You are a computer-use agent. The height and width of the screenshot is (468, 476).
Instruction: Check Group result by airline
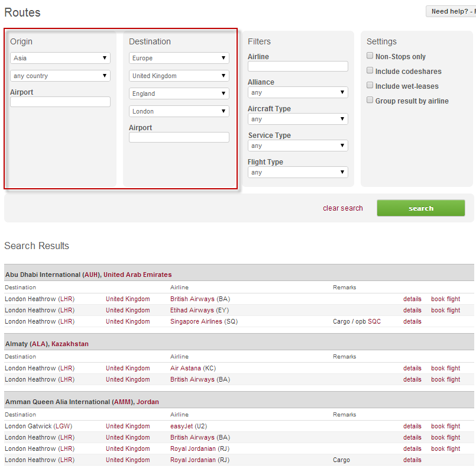pyautogui.click(x=370, y=101)
